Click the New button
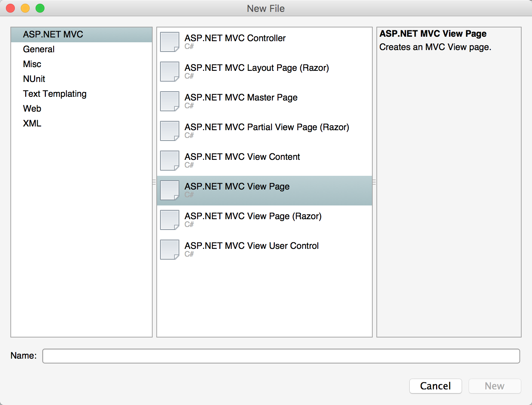The height and width of the screenshot is (405, 532). click(x=495, y=386)
